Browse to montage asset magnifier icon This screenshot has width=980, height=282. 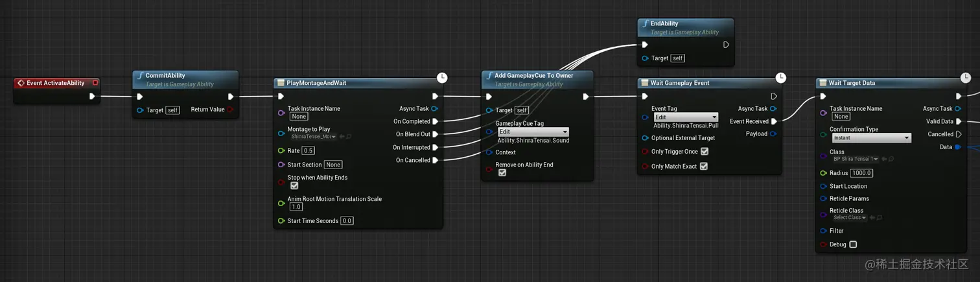click(349, 137)
